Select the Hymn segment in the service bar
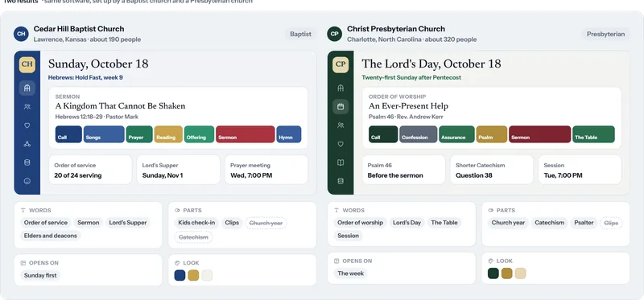The height and width of the screenshot is (300, 644). [289, 134]
